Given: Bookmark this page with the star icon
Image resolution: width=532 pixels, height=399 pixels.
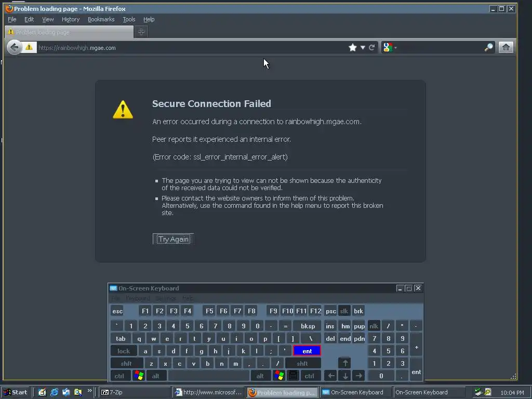Looking at the screenshot, I should (353, 47).
